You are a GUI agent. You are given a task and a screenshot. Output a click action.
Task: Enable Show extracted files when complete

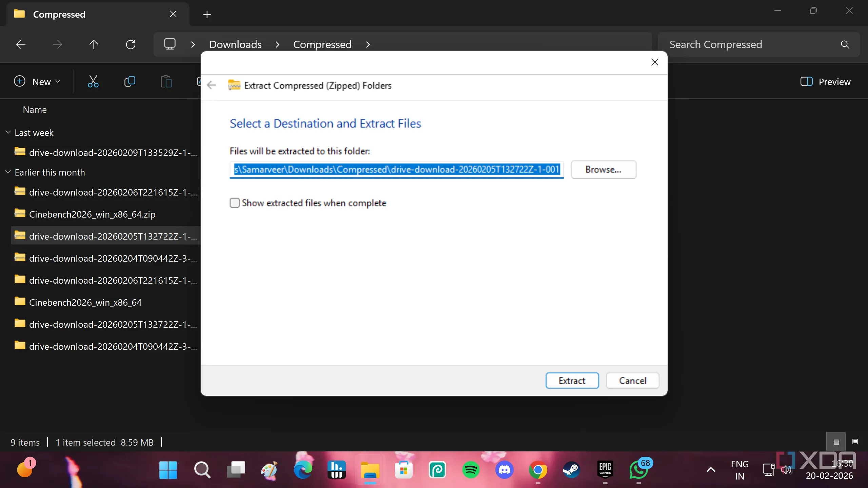[x=235, y=203]
